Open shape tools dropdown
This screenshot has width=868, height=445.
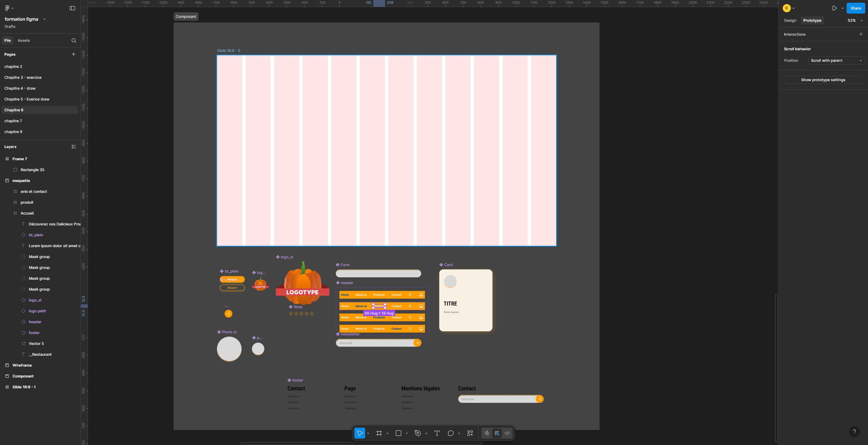coord(407,433)
